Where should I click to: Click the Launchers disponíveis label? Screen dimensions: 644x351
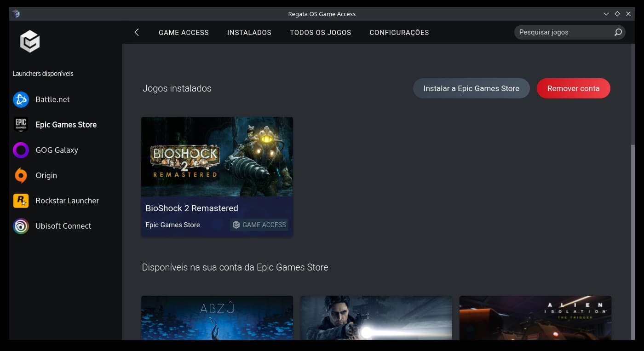43,74
